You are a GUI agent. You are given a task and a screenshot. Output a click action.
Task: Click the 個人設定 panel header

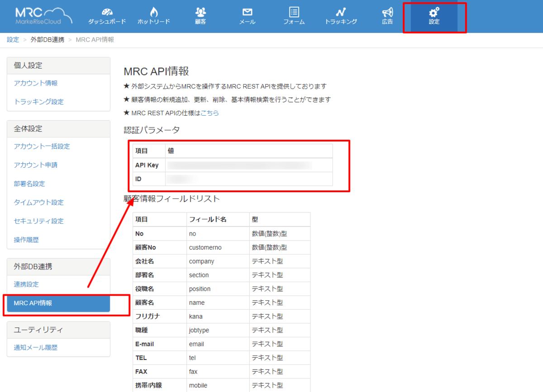[x=58, y=66]
